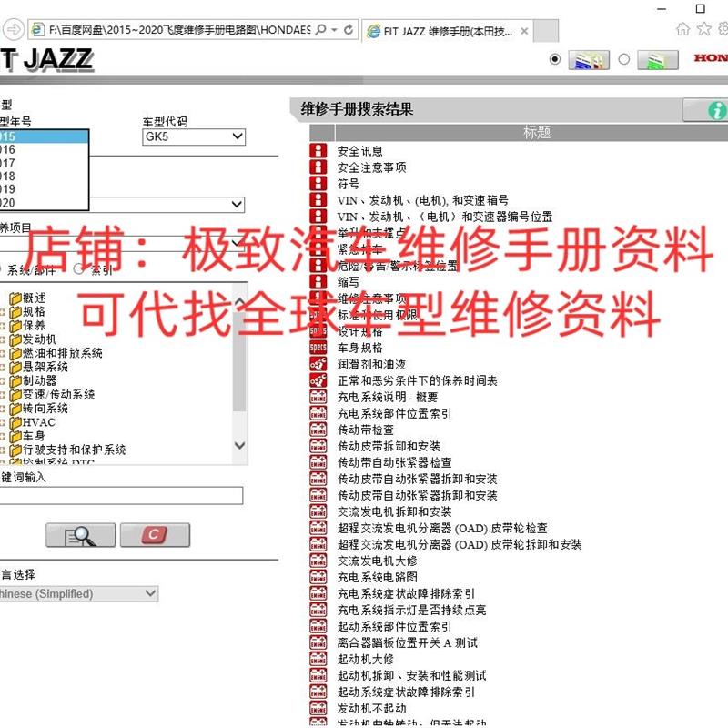The image size is (728, 728).
Task: Click the address bar refresh icon
Action: (x=349, y=30)
